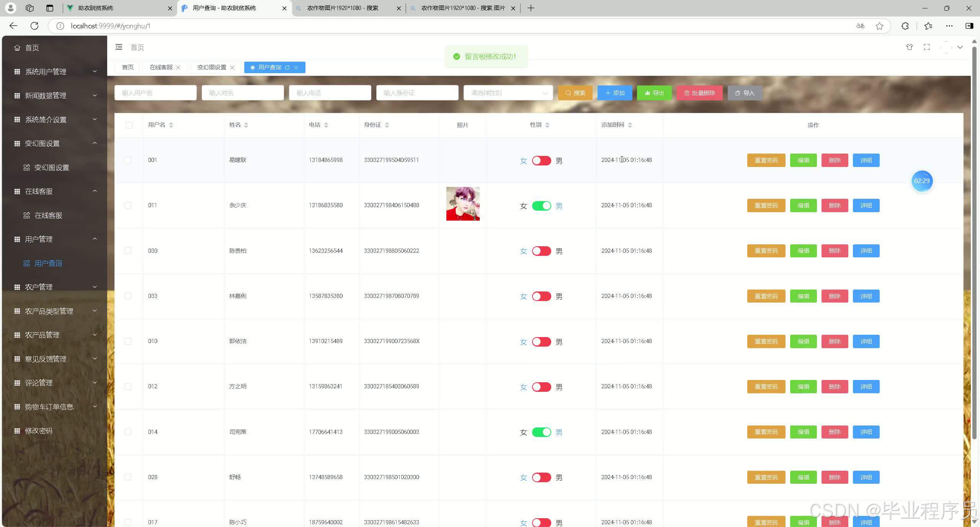
Task: Sort the table by 用户名 column
Action: pos(171,125)
